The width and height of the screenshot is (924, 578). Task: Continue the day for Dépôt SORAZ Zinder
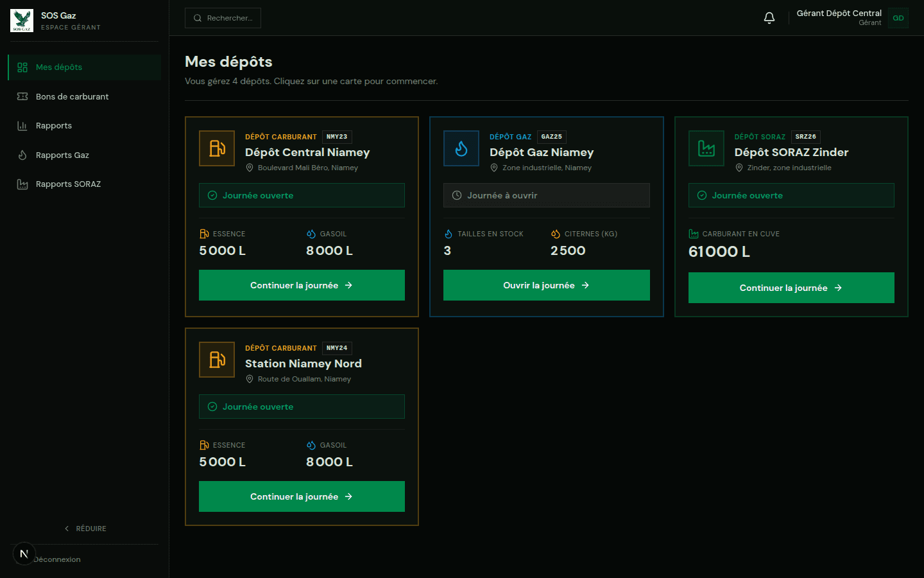click(791, 288)
